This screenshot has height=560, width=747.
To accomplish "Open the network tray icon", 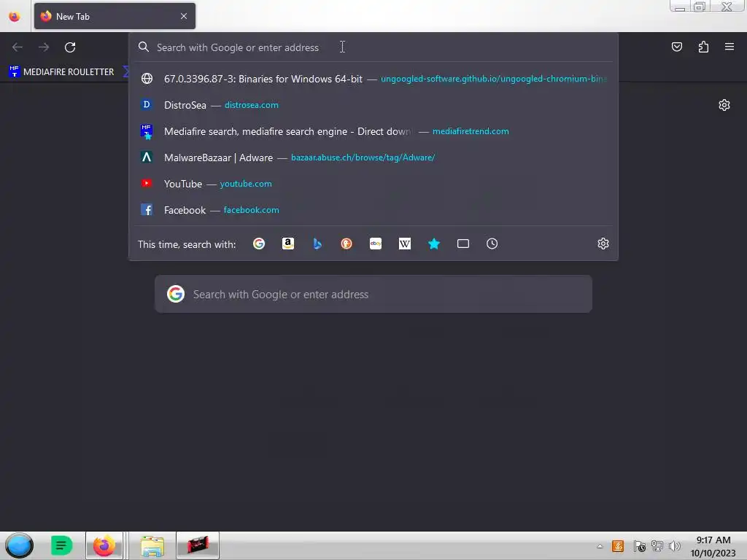I will (657, 546).
